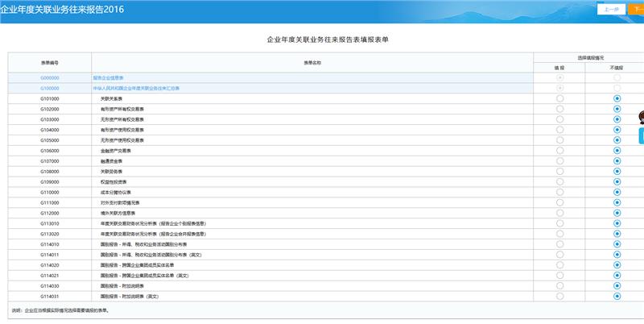Viewport: 644px width, 324px height.
Task: Choose 填报 for G110000 成本分摊协议表
Action: 559,193
